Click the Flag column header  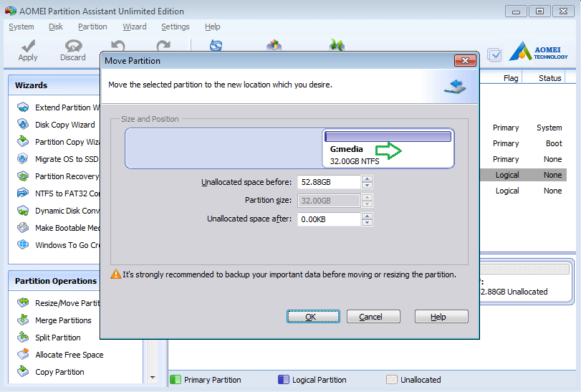(511, 78)
